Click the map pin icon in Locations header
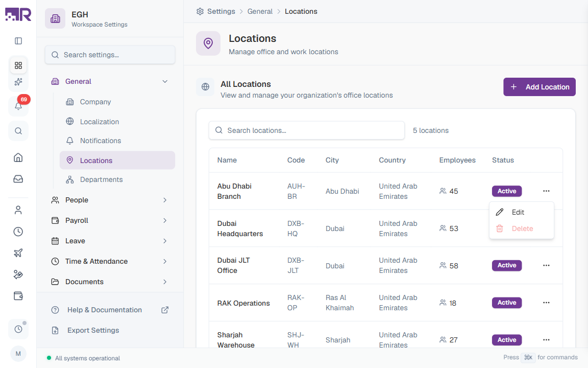This screenshot has width=588, height=368. pyautogui.click(x=208, y=43)
